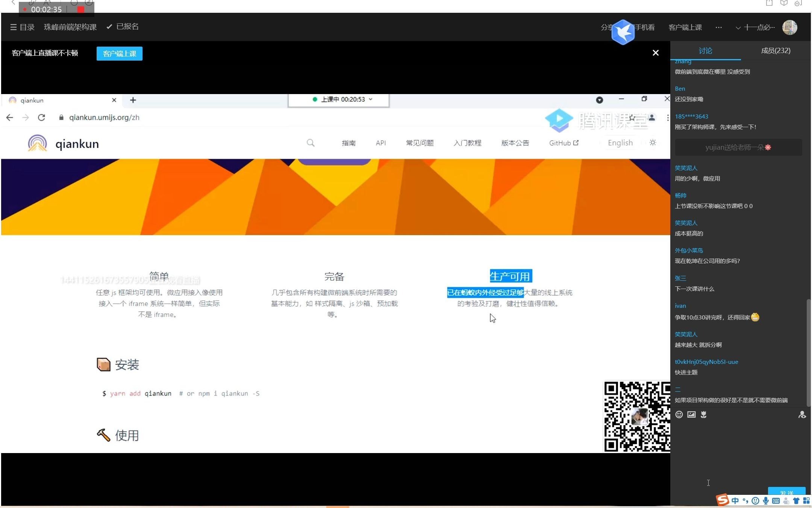Click chat username Ben
812x508 pixels.
click(680, 89)
